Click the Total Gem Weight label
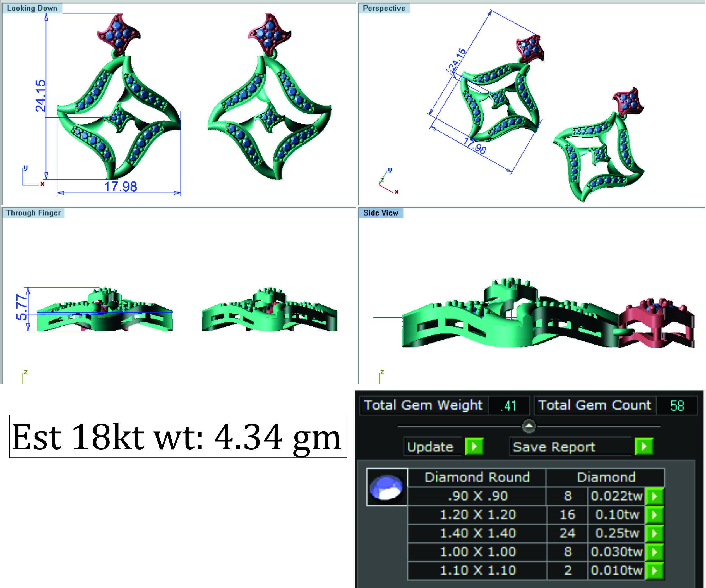Screen dimensions: 706x588 point(423,405)
